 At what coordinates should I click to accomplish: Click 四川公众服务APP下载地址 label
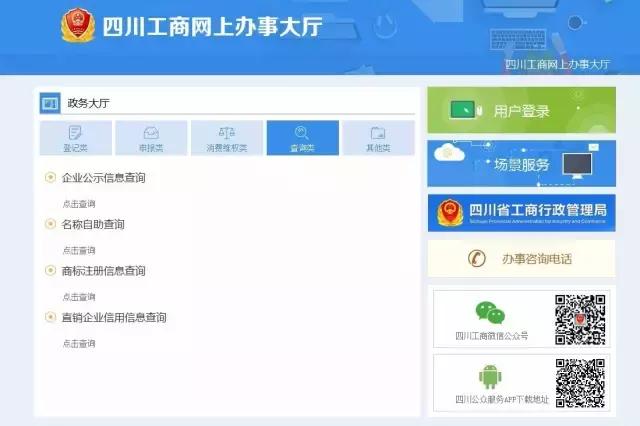click(x=502, y=399)
